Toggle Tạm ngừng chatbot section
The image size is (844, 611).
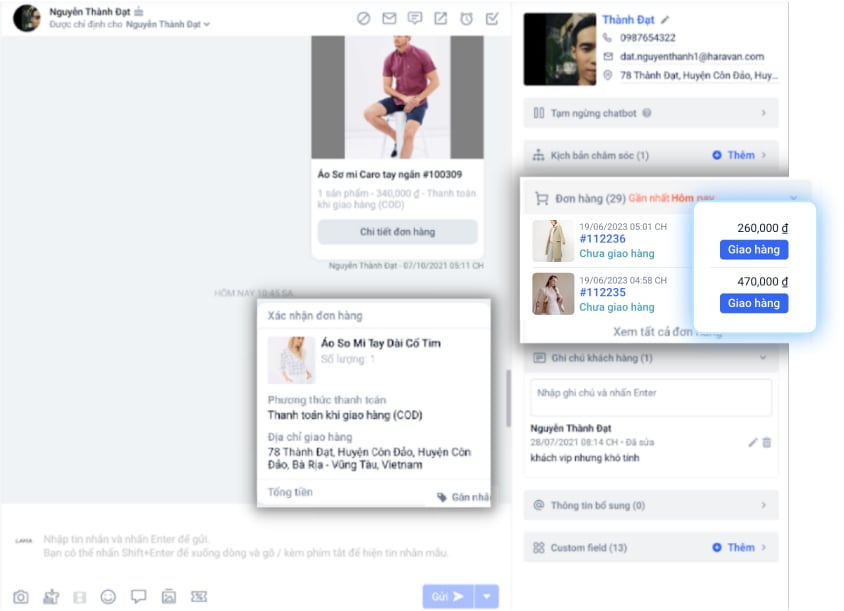[x=650, y=113]
